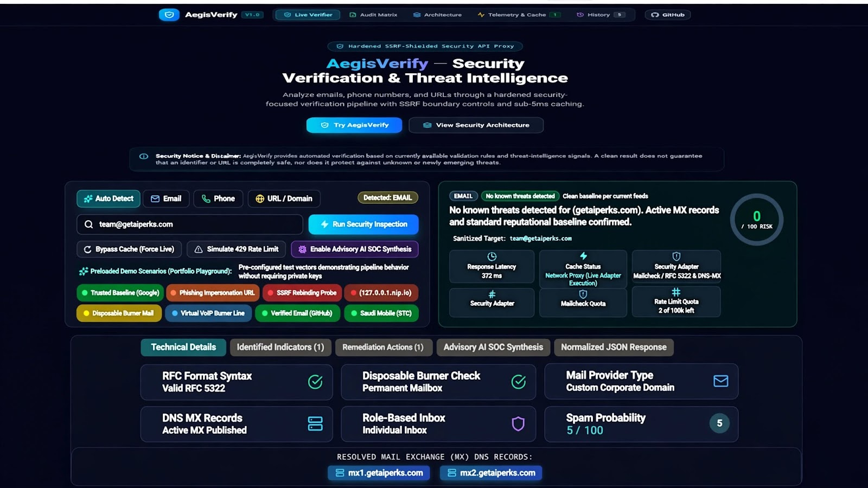
Task: Click View Security Architecture button
Action: pyautogui.click(x=476, y=125)
